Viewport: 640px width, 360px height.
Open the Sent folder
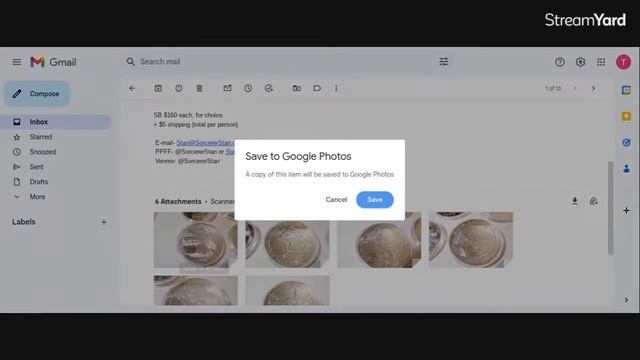point(36,167)
